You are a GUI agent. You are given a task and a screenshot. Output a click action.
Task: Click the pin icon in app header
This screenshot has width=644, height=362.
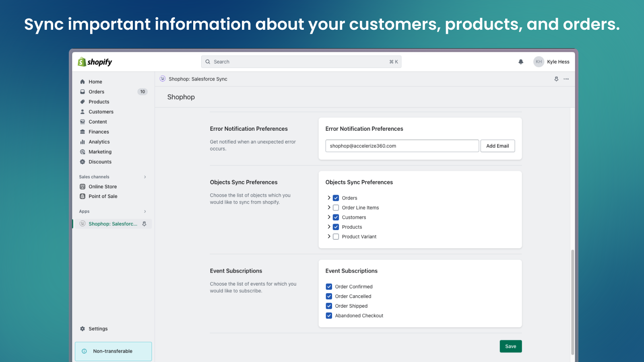(556, 79)
